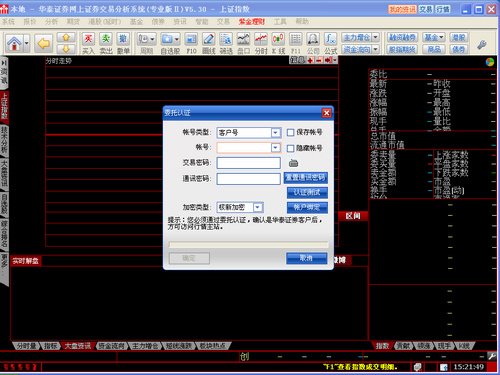Open the 公式 formula manager
Image resolution: width=500 pixels, height=375 pixels.
click(x=330, y=43)
